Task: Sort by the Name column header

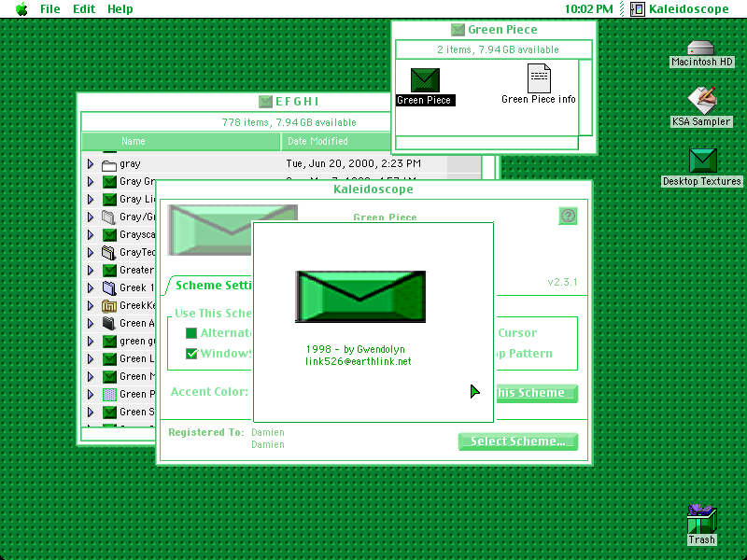Action: pos(181,142)
